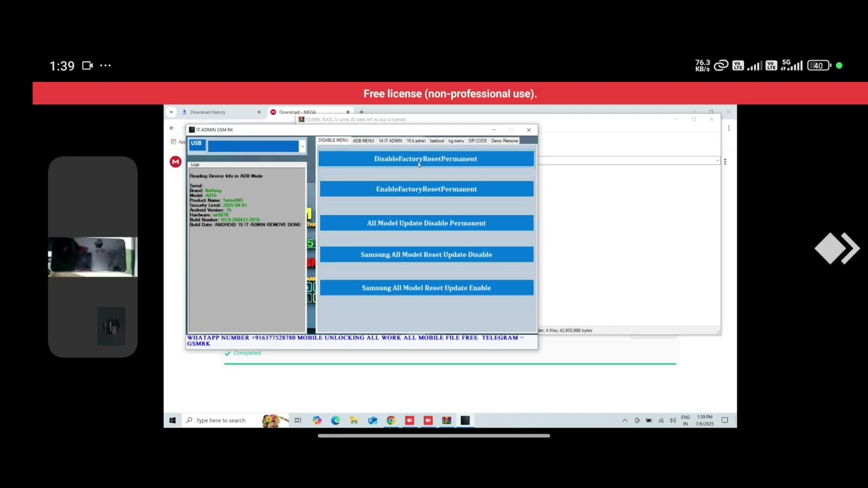Open the Windows Start menu
The image size is (868, 488).
[x=172, y=420]
